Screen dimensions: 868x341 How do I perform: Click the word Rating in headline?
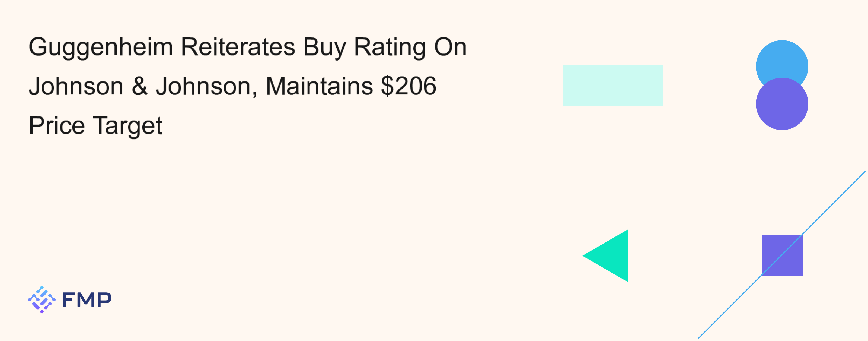[390, 47]
